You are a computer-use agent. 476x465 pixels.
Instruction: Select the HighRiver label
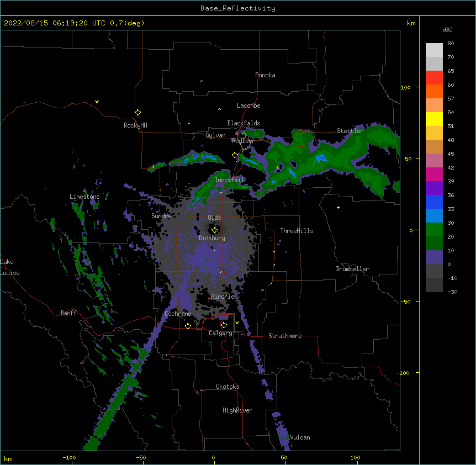click(237, 410)
